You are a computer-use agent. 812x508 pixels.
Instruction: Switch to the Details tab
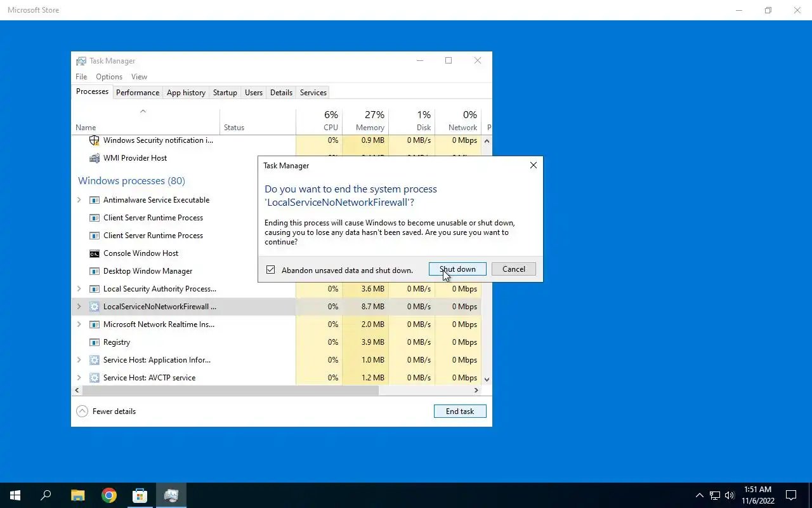(281, 93)
